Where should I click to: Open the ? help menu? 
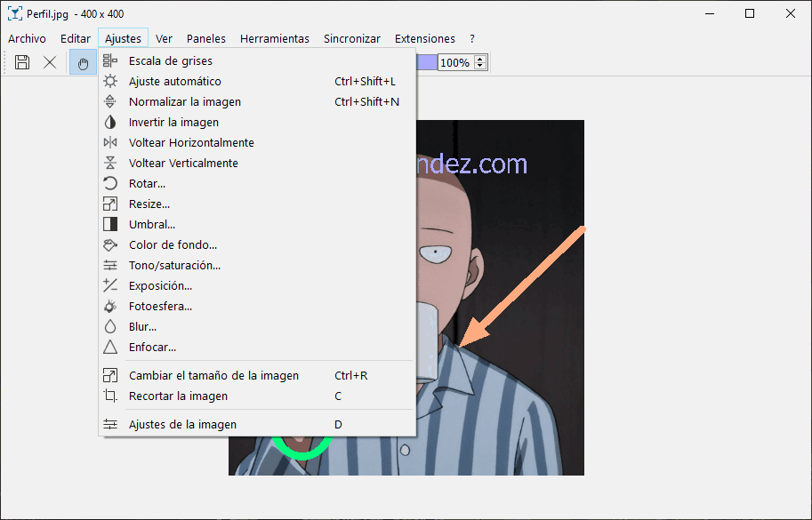click(x=471, y=39)
